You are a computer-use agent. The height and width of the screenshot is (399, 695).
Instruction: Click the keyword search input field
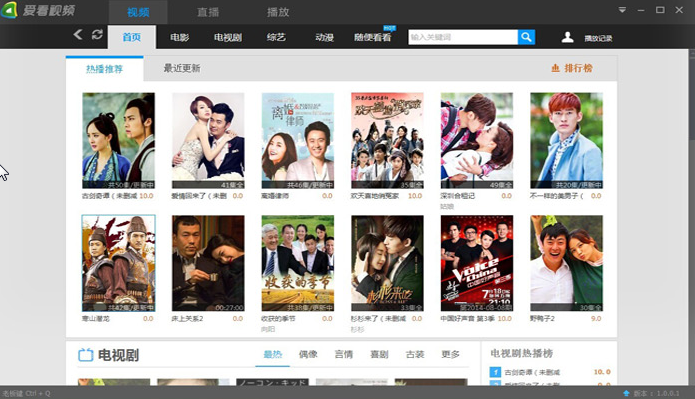[463, 37]
